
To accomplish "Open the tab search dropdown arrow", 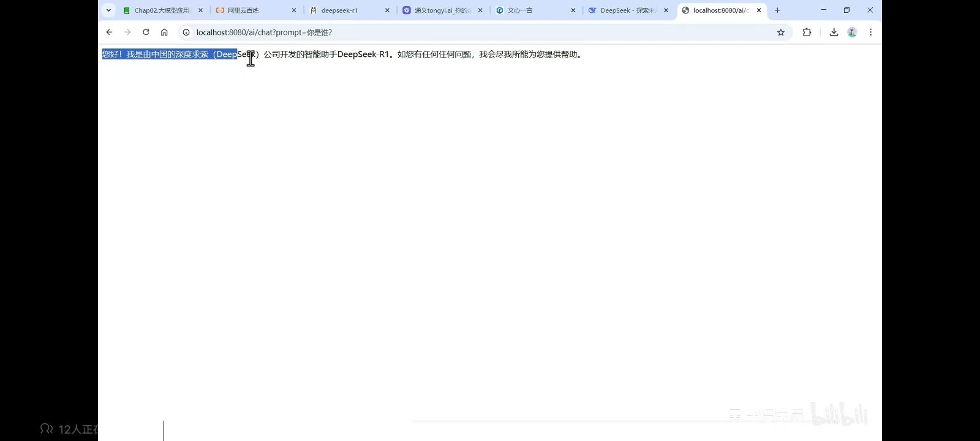I will (108, 10).
